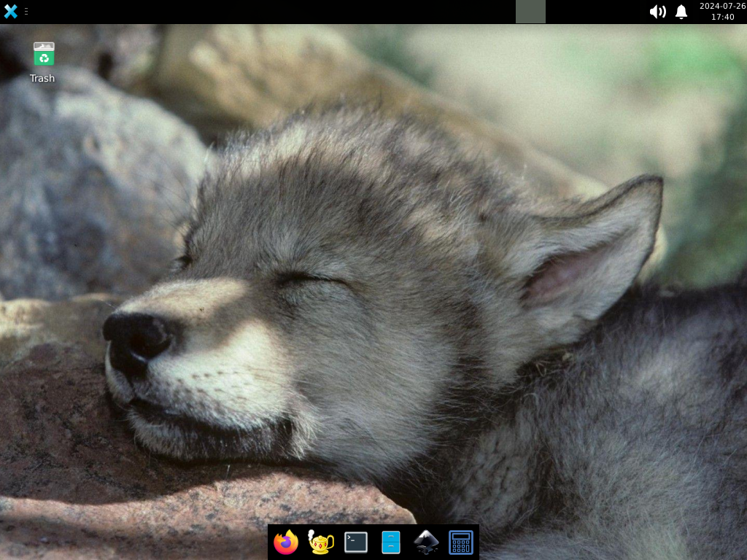This screenshot has width=747, height=560.
Task: Open the calculator from the dock
Action: [461, 542]
